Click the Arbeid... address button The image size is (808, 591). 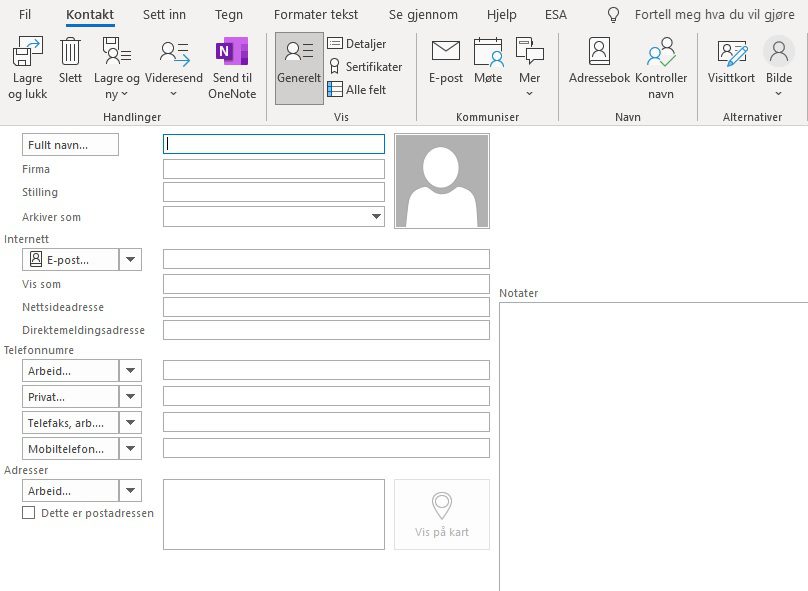point(70,491)
